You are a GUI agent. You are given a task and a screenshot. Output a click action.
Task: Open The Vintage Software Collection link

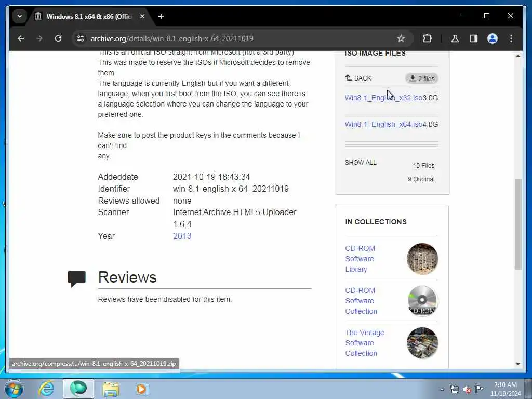tap(365, 343)
